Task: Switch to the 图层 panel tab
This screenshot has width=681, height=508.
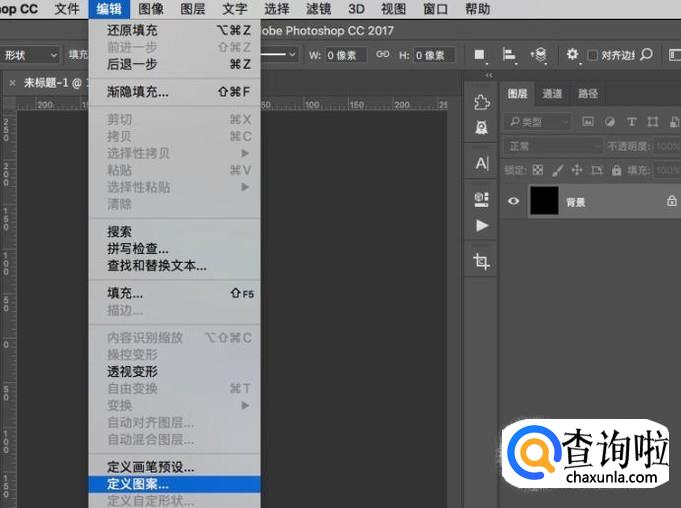Action: click(x=518, y=94)
